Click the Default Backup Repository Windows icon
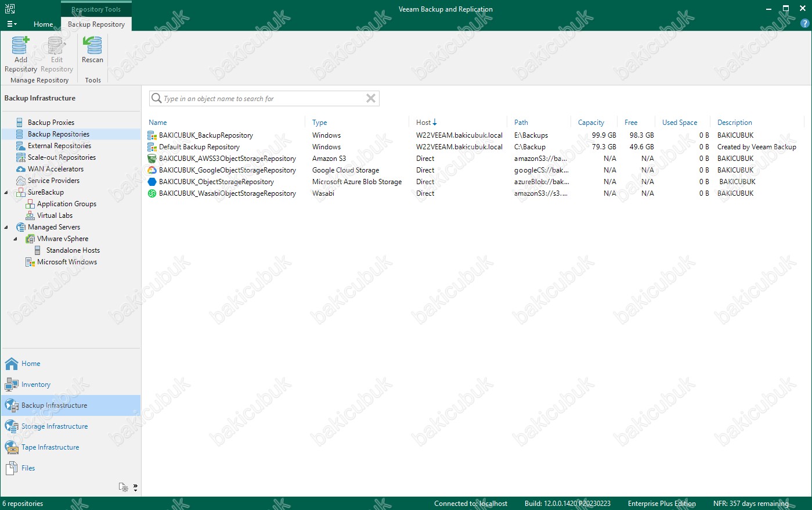 [x=152, y=147]
